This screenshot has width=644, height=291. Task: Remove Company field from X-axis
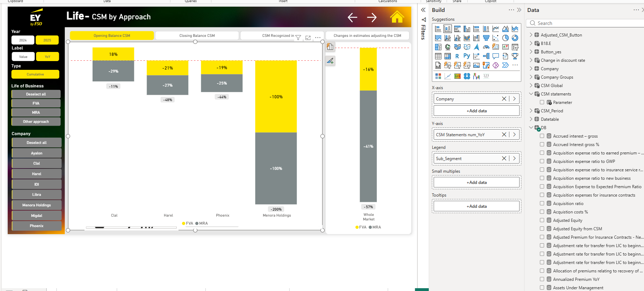coord(504,99)
